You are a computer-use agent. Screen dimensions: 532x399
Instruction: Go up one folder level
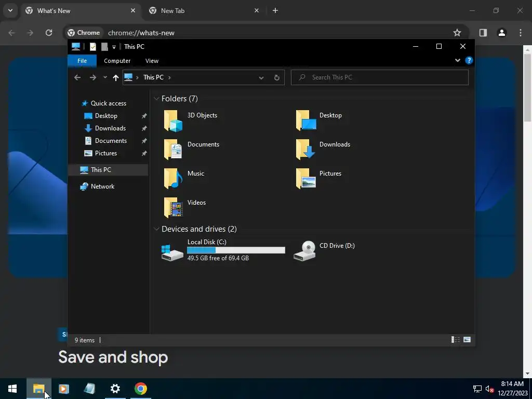[x=116, y=77]
